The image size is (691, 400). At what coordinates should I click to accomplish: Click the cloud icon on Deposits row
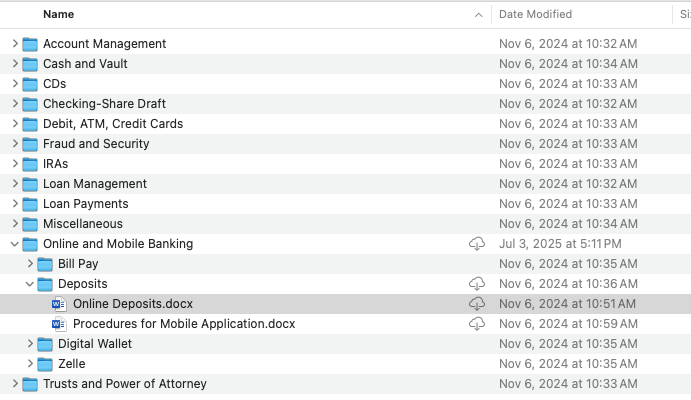[477, 284]
